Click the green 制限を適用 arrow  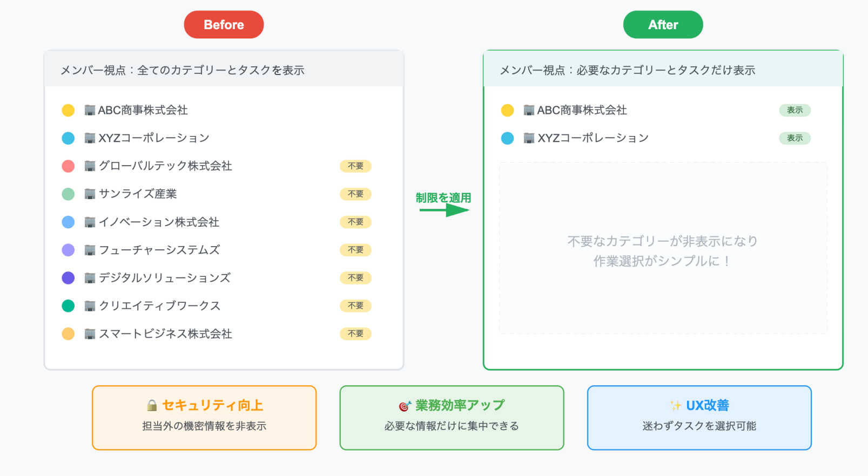pos(444,210)
